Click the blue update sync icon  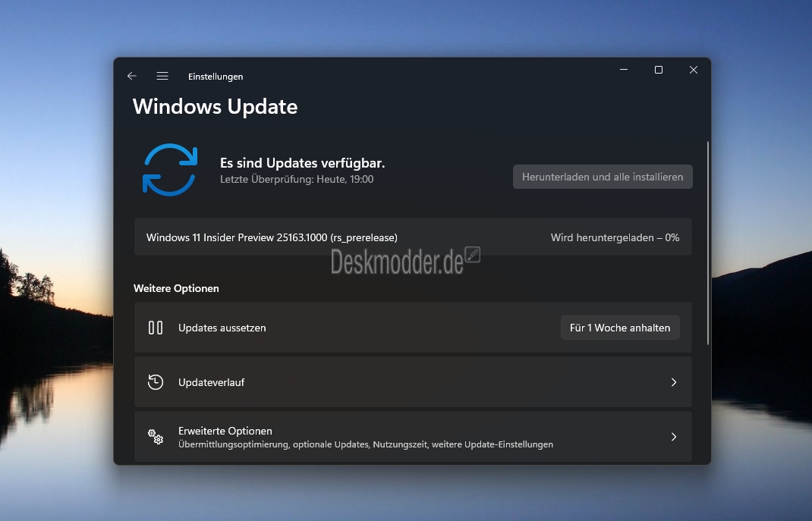click(x=170, y=170)
